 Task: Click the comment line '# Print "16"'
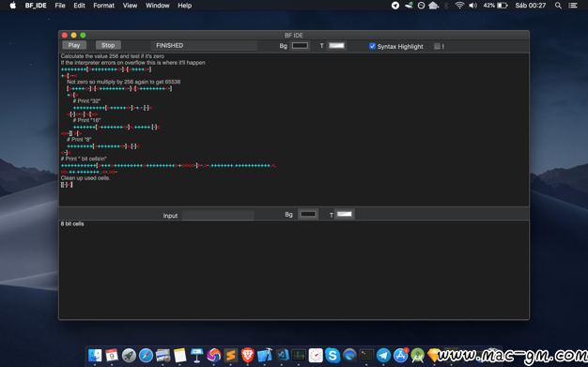point(86,120)
